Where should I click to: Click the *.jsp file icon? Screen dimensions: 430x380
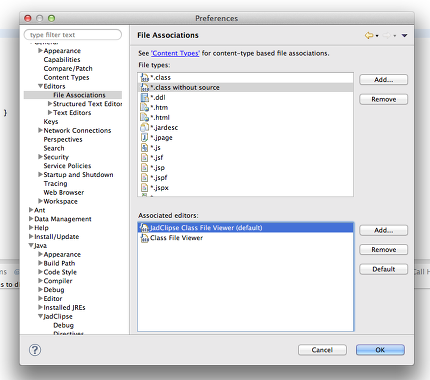(144, 168)
